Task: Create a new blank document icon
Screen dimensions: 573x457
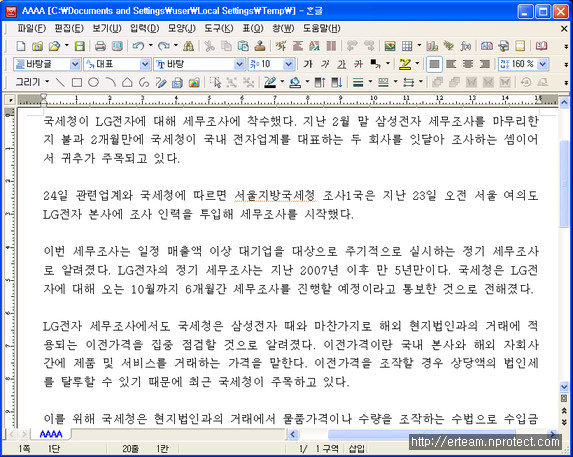Action: coord(21,46)
